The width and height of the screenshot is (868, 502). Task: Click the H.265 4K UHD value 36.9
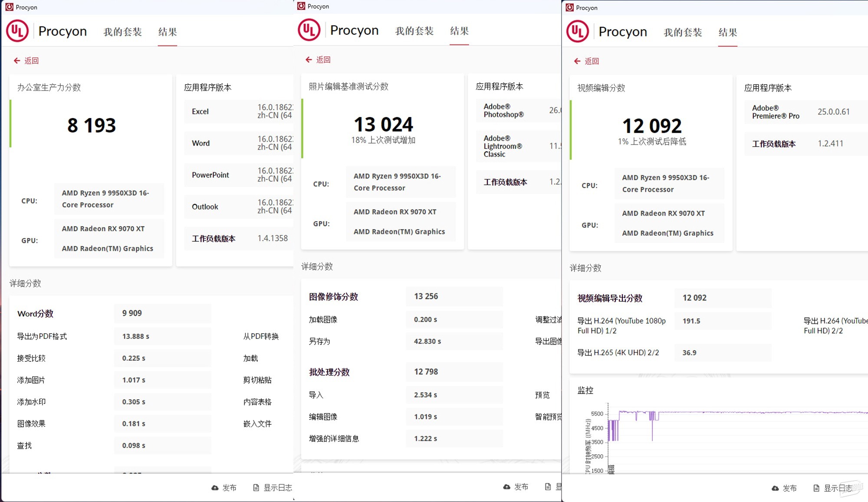(689, 353)
